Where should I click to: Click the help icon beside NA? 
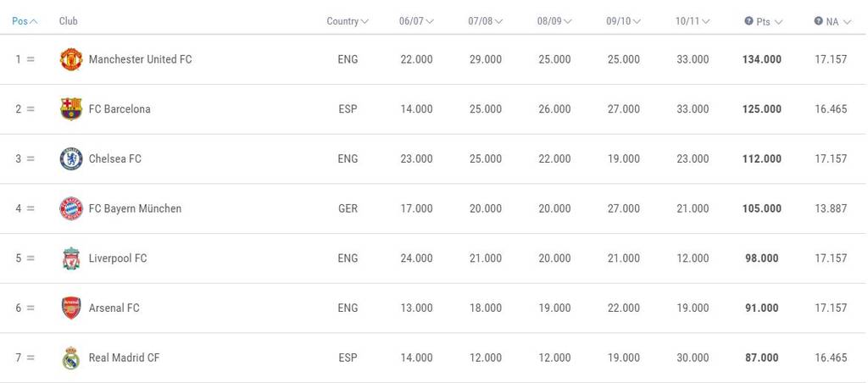pos(818,21)
